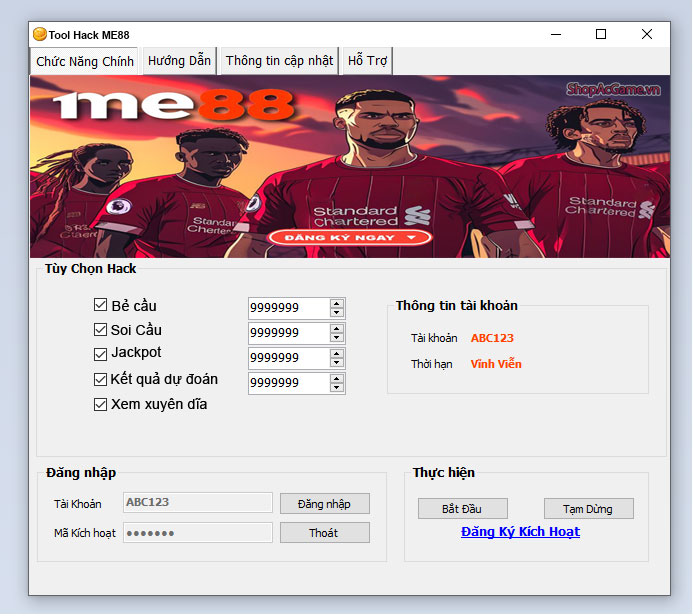Open the Đăng Ký Kích Hoạt link
Image resolution: width=693 pixels, height=616 pixels.
coord(520,532)
